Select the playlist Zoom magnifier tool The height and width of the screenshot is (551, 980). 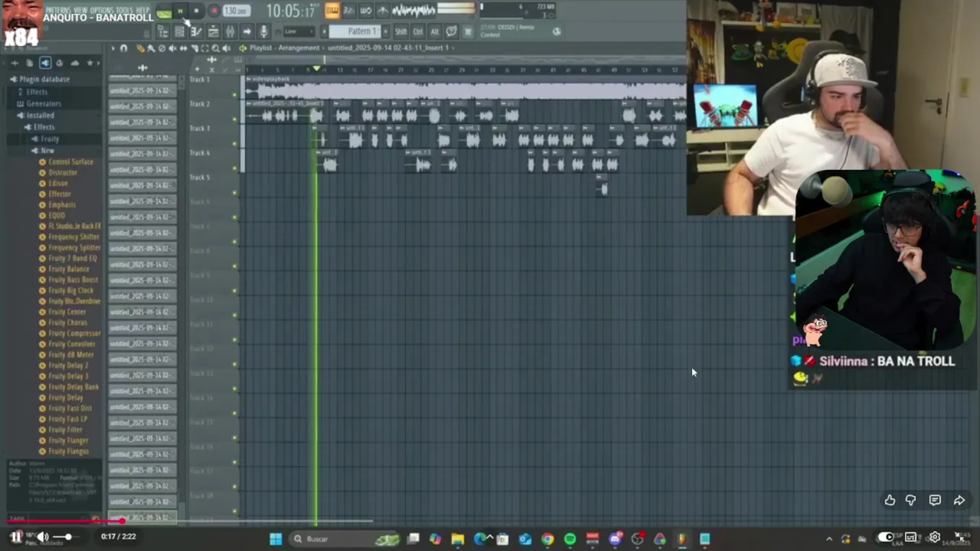[215, 48]
